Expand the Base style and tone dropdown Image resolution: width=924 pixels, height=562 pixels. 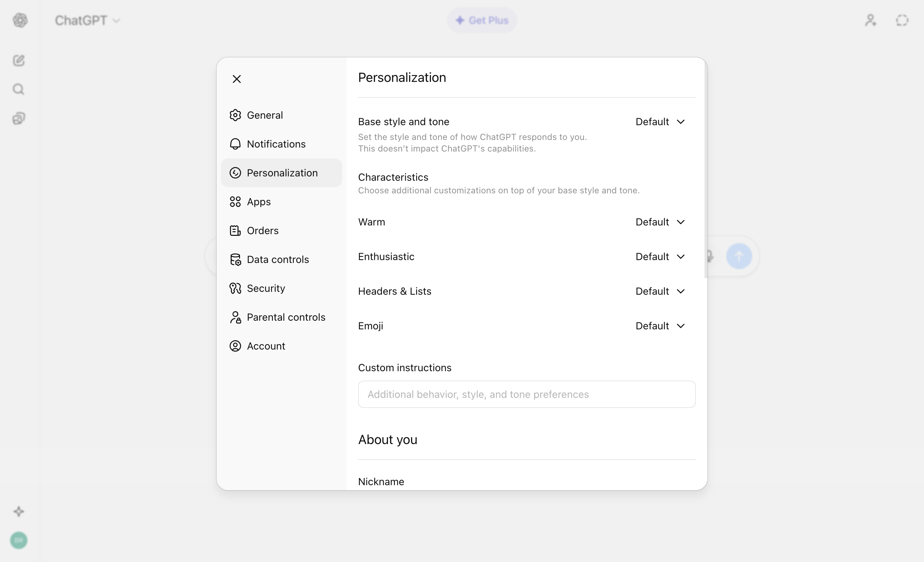pyautogui.click(x=660, y=122)
